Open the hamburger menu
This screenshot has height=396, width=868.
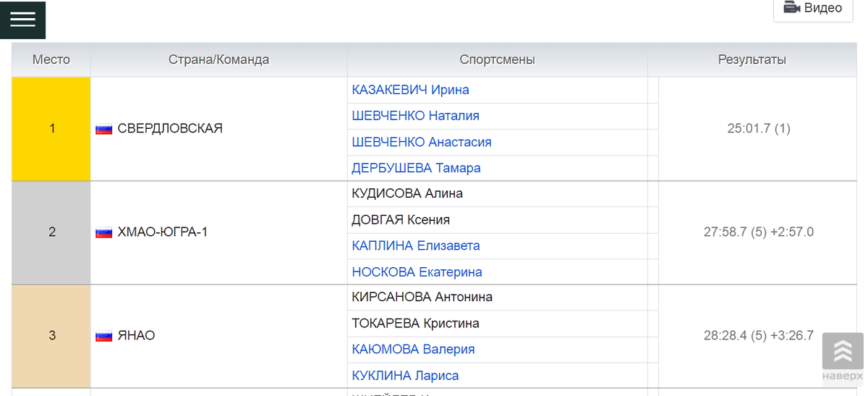point(22,20)
